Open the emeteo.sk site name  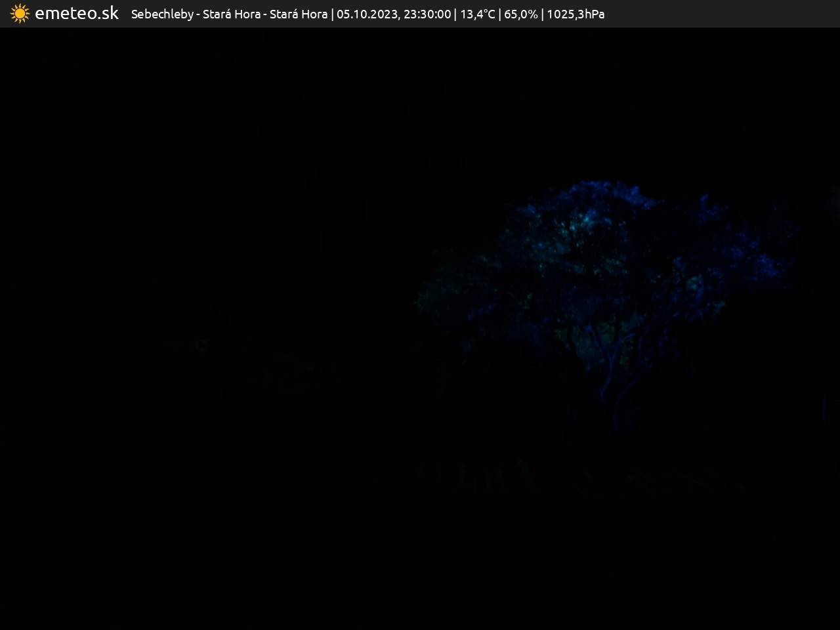pos(77,14)
